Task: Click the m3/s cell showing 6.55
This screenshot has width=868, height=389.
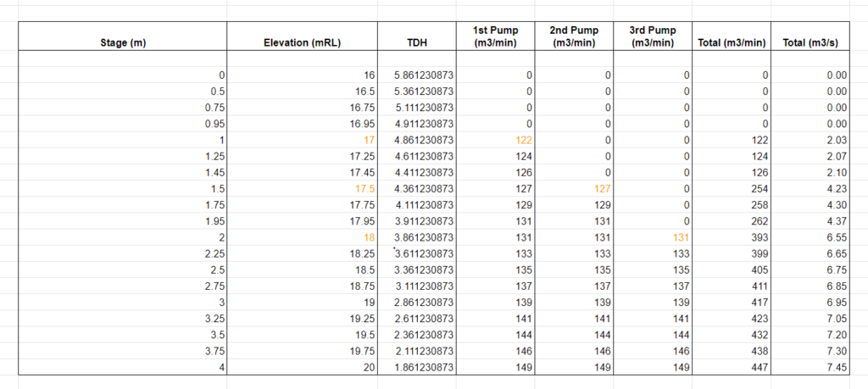Action: (810, 237)
